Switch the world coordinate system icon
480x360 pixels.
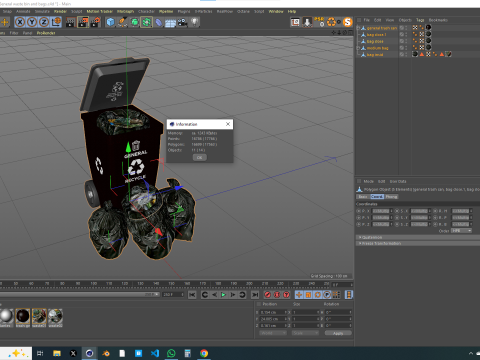click(56, 22)
